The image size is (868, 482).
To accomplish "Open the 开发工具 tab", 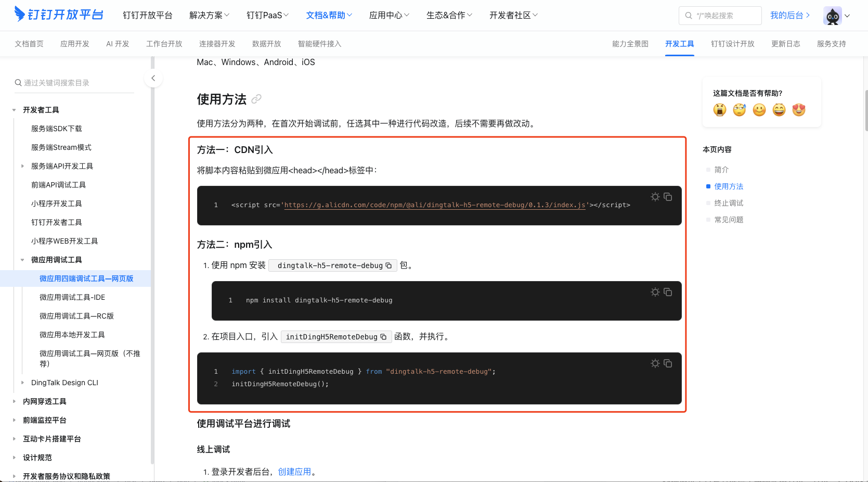I will (x=680, y=44).
